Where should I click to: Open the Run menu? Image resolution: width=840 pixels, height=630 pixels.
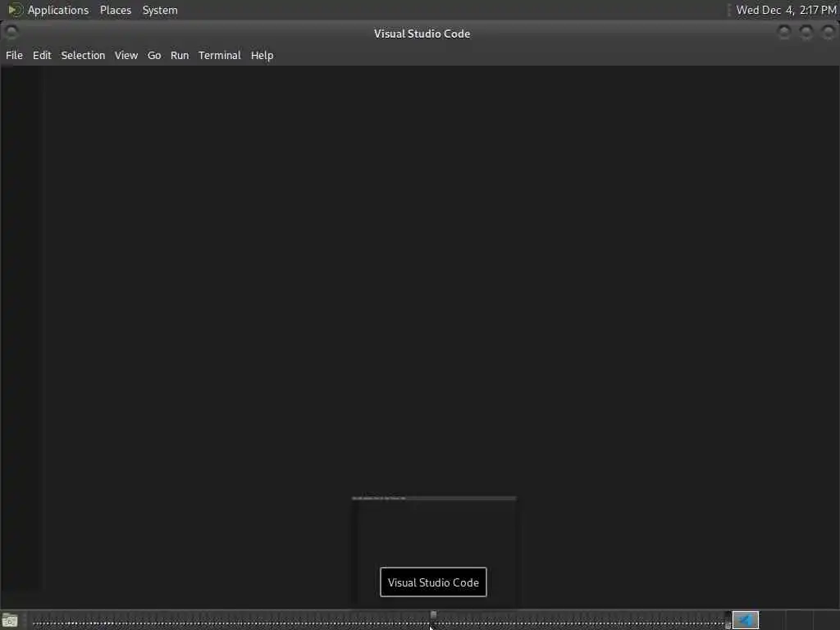tap(180, 55)
